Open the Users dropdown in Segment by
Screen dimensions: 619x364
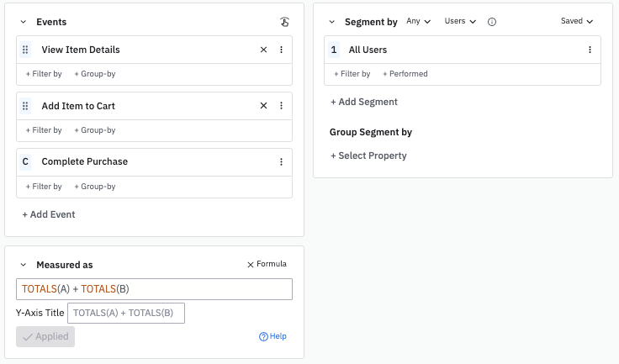[x=460, y=21]
